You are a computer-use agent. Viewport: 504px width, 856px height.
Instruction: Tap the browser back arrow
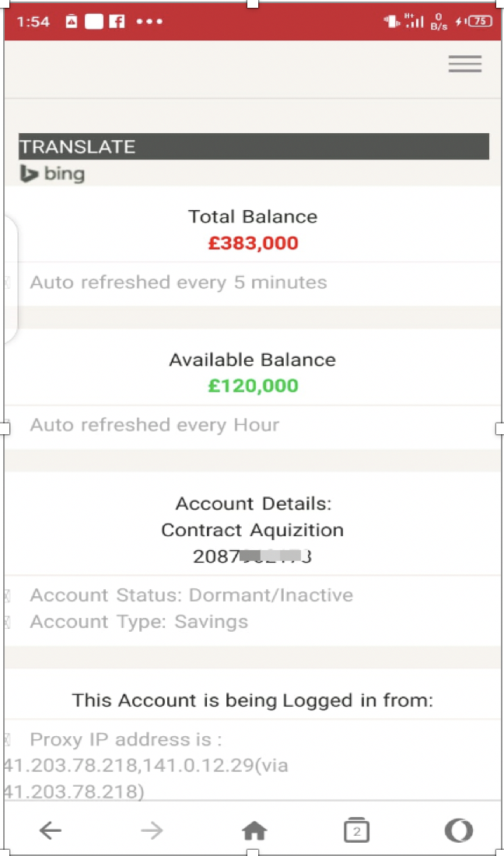coord(51,830)
